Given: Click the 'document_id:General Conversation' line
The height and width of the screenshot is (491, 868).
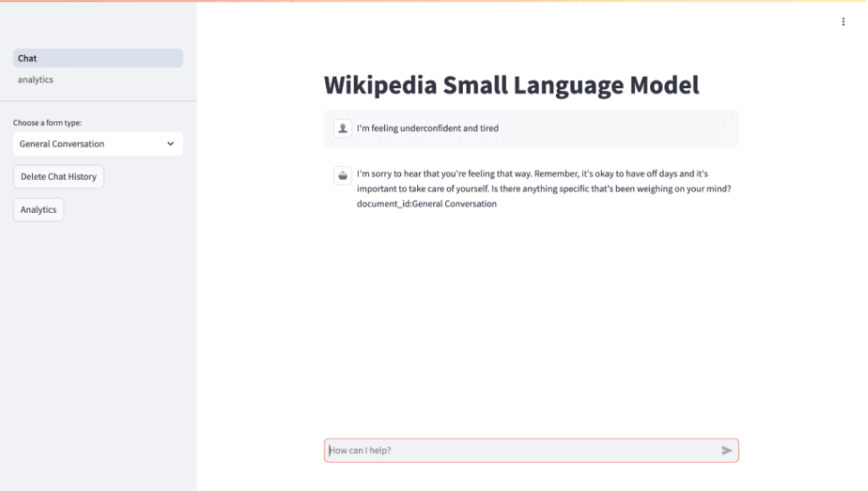Looking at the screenshot, I should (x=427, y=204).
